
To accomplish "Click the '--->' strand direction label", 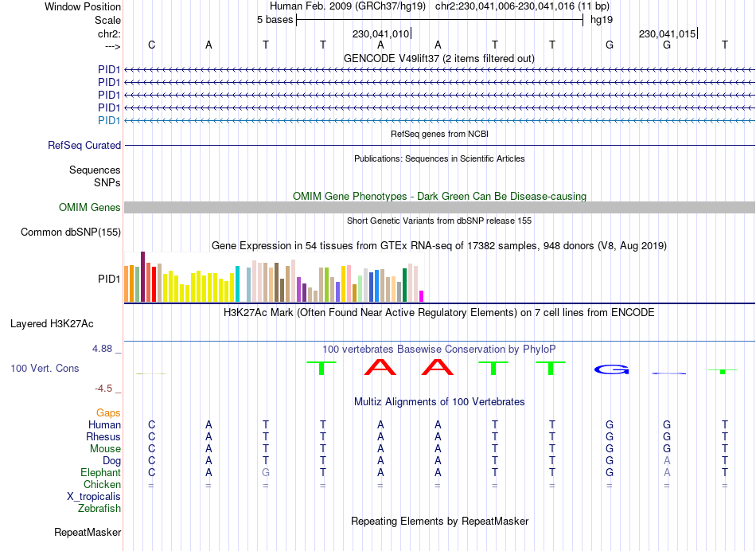I will pyautogui.click(x=112, y=46).
